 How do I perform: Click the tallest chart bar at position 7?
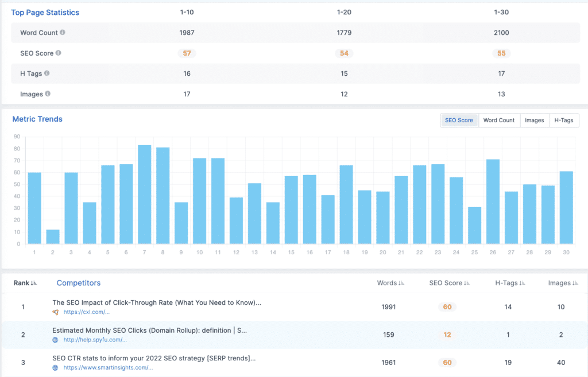pyautogui.click(x=144, y=194)
